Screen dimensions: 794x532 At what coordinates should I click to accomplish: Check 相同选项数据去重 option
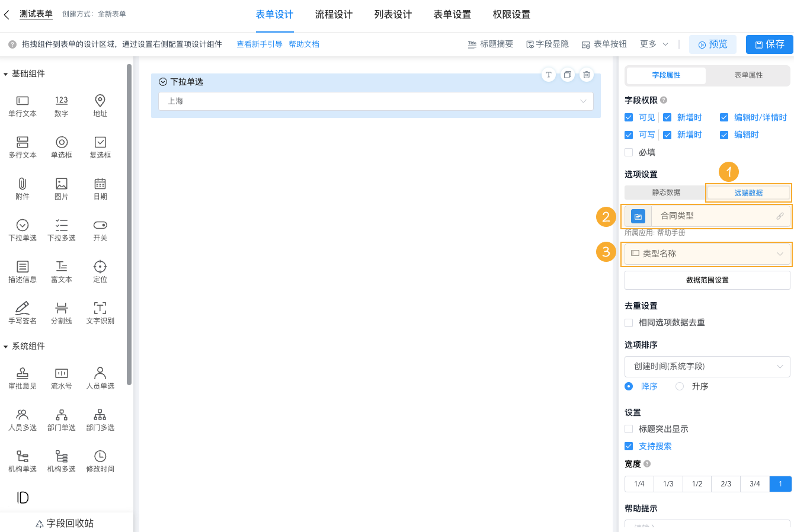[630, 322]
